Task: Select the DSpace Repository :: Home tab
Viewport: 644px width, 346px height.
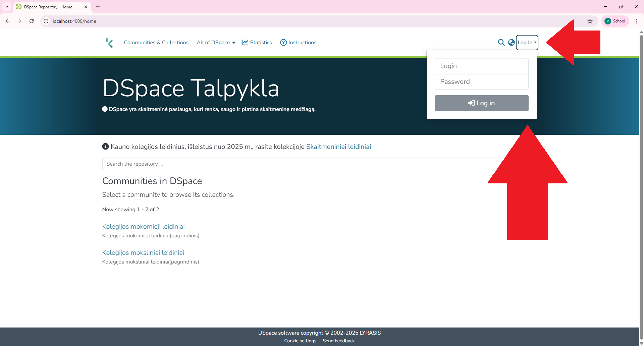Action: coord(52,7)
